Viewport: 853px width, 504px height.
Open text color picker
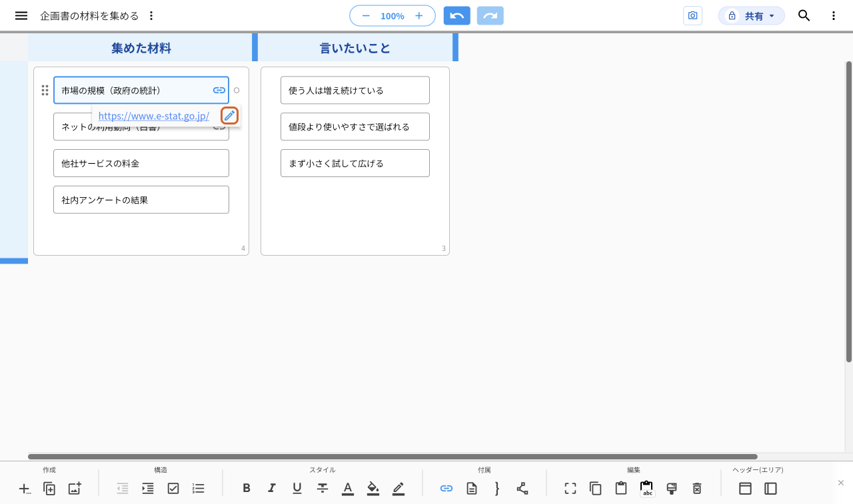click(348, 489)
